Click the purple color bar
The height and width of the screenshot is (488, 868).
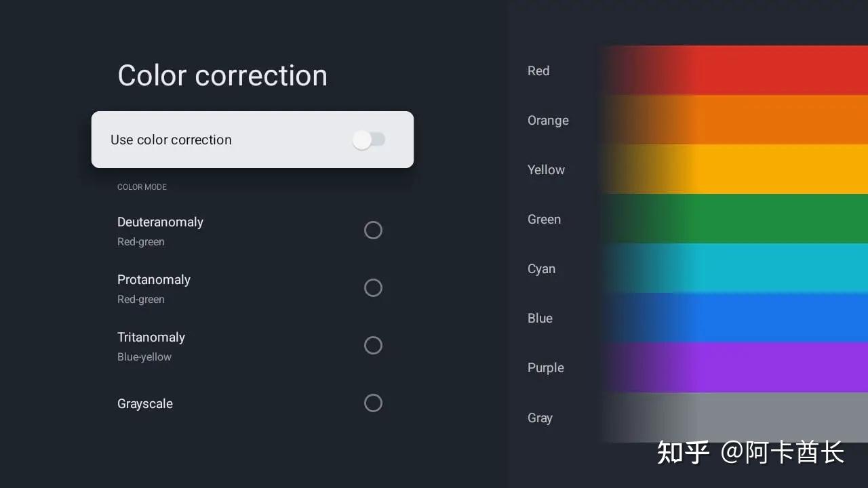tap(746, 367)
